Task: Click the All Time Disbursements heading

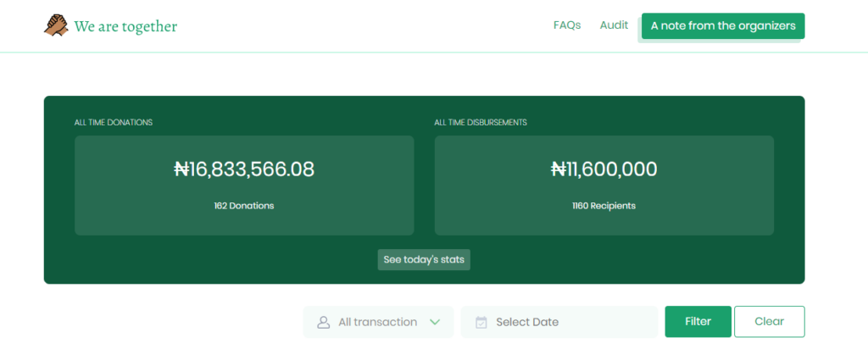Action: pos(481,123)
